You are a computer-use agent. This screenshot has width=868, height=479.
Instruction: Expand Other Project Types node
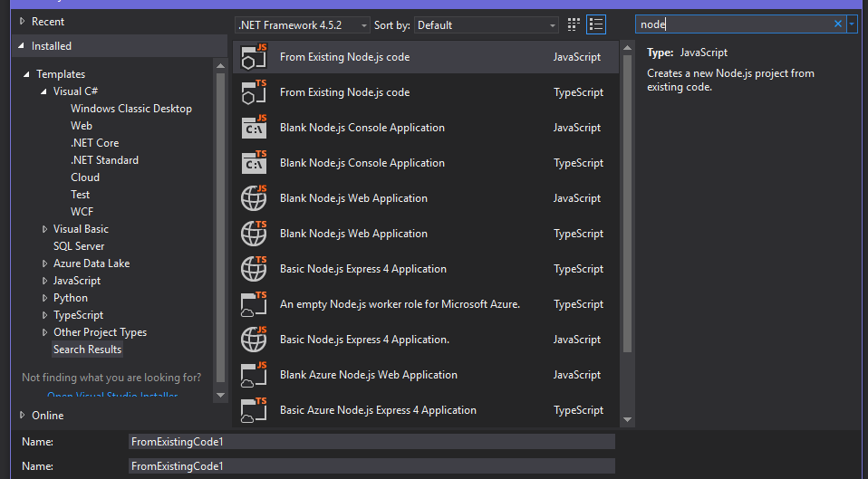pyautogui.click(x=44, y=332)
